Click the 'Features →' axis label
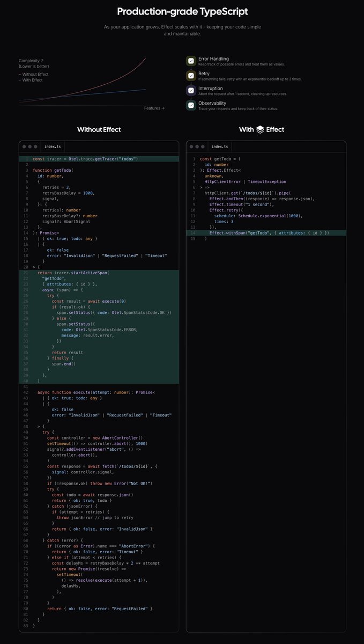364x644 pixels. 154,108
